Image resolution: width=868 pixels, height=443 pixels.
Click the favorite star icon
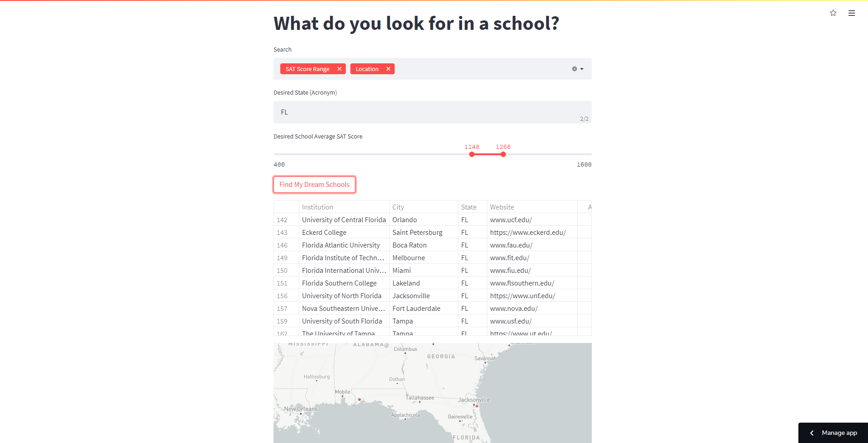(x=833, y=13)
